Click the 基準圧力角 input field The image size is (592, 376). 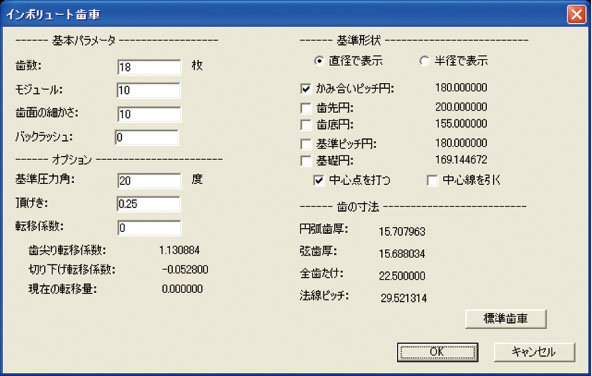149,181
